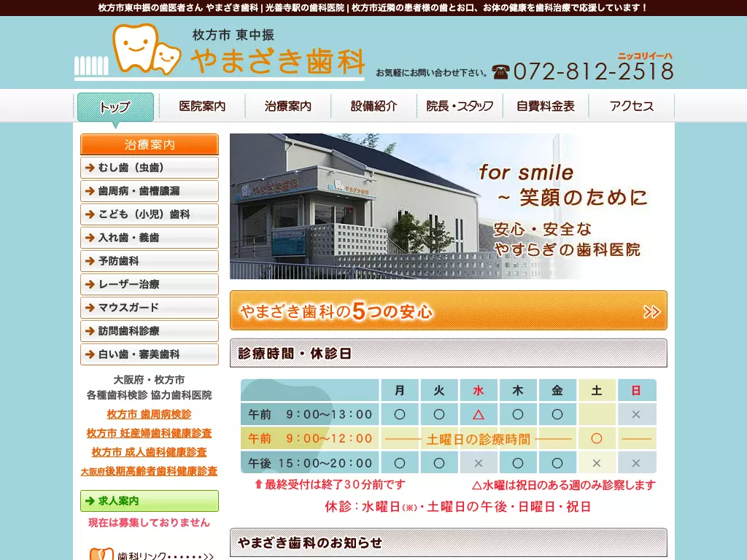Open 院長・スタッフ page
This screenshot has width=747, height=560.
[460, 106]
